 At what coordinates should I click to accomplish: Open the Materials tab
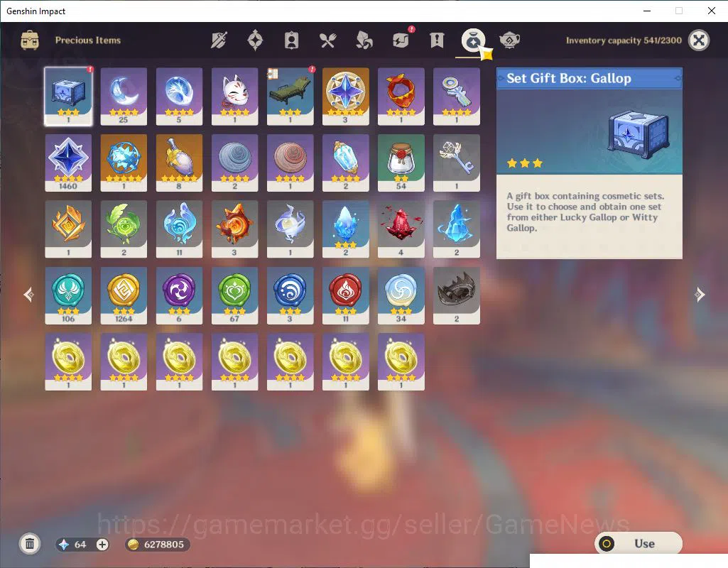click(x=364, y=40)
